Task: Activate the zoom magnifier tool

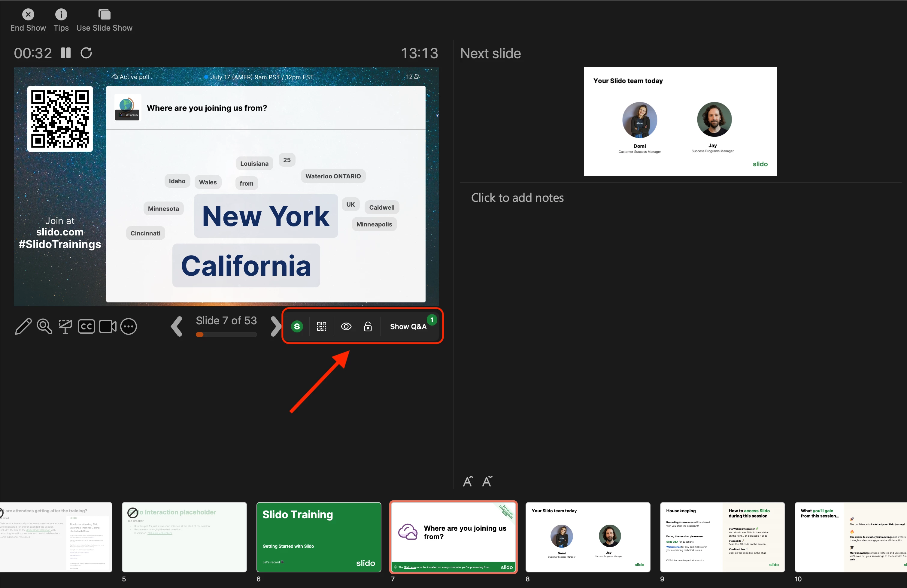Action: (44, 326)
